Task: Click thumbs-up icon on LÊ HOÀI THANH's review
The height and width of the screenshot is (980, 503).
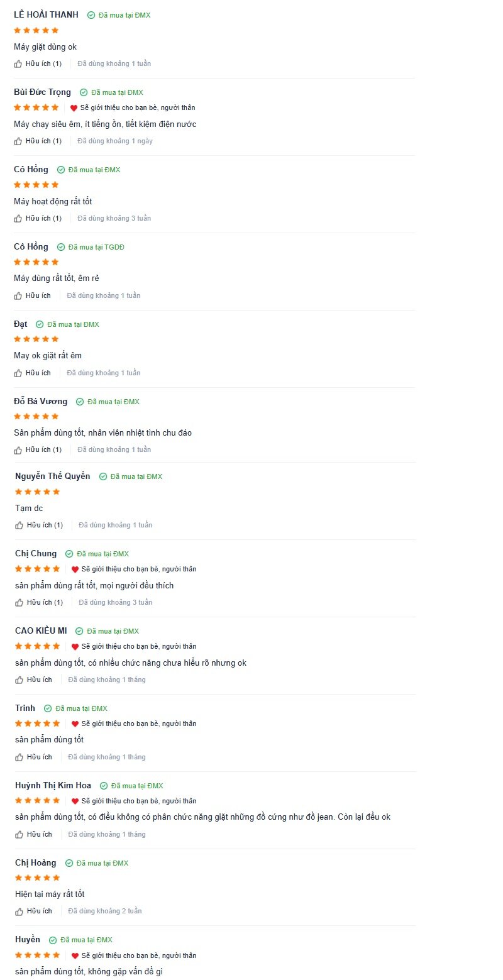Action: coord(18,63)
